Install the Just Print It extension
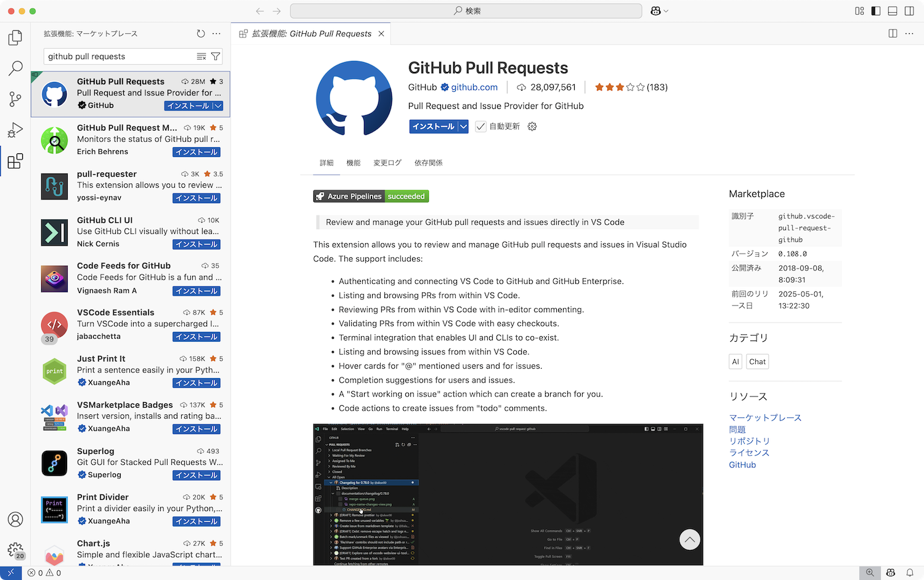This screenshot has height=580, width=924. (197, 383)
